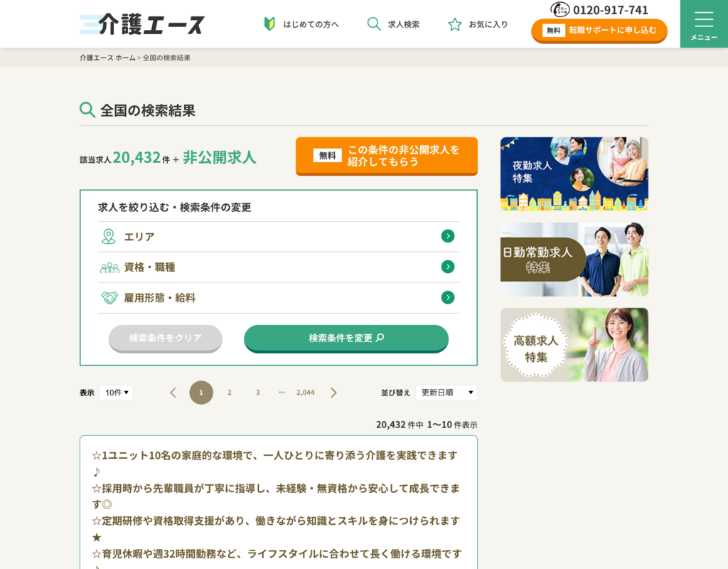Screen dimensions: 728x569
Task: Click 介護エース ホーム breadcrumb link
Action: point(107,58)
